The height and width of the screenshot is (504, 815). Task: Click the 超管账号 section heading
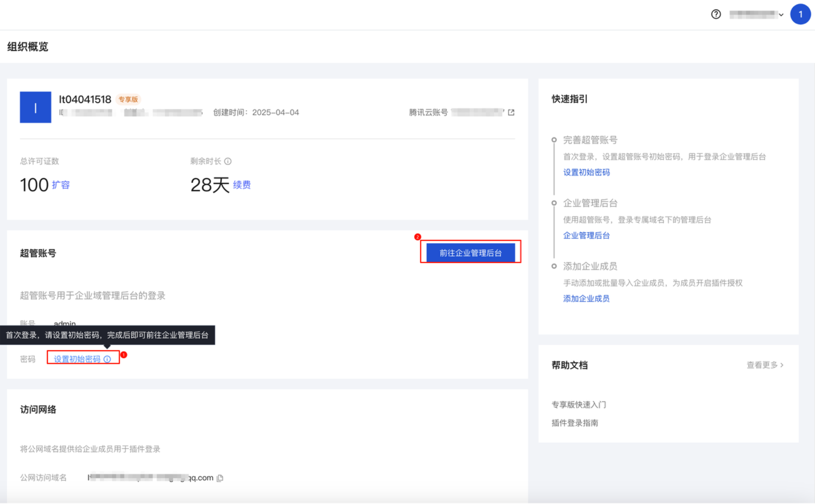38,253
